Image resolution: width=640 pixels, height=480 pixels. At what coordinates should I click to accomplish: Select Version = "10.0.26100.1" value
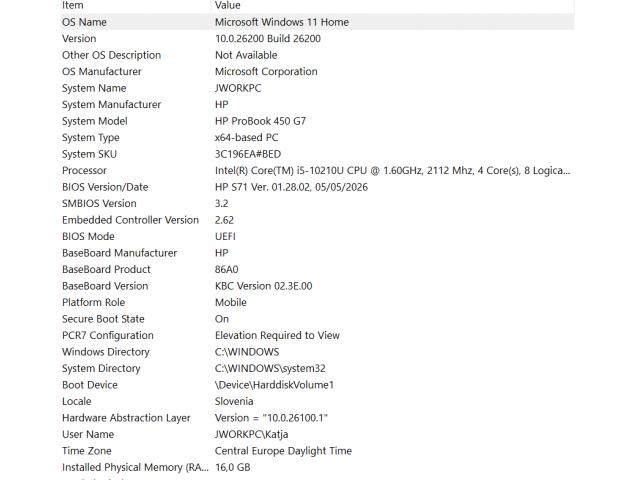pyautogui.click(x=271, y=418)
